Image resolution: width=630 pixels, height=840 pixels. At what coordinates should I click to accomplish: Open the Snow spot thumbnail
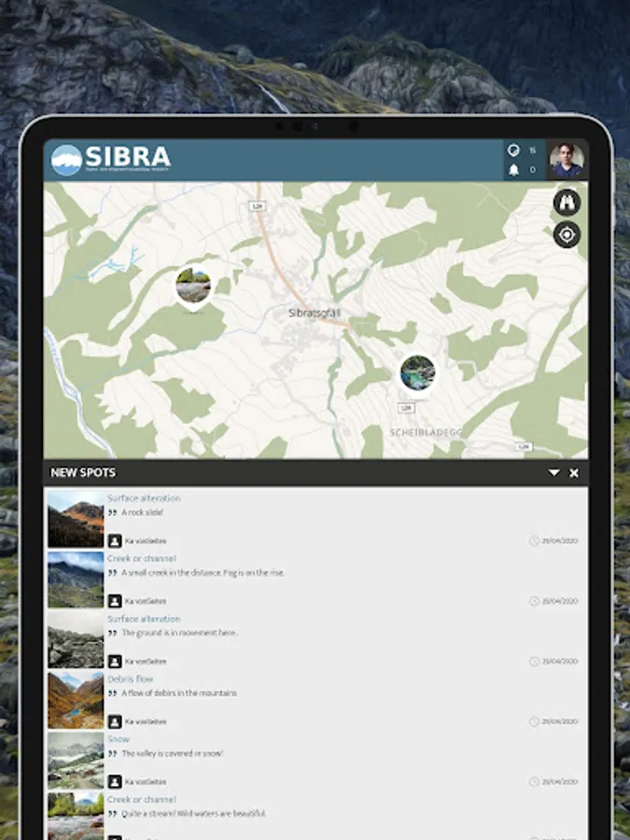pos(76,760)
